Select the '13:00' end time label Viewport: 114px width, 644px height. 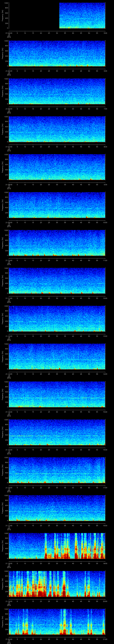click(105, 336)
